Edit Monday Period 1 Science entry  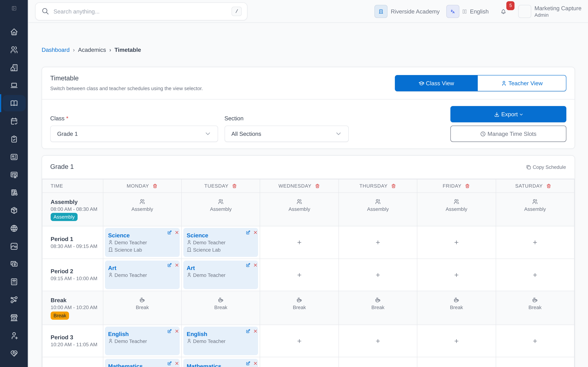click(x=169, y=232)
